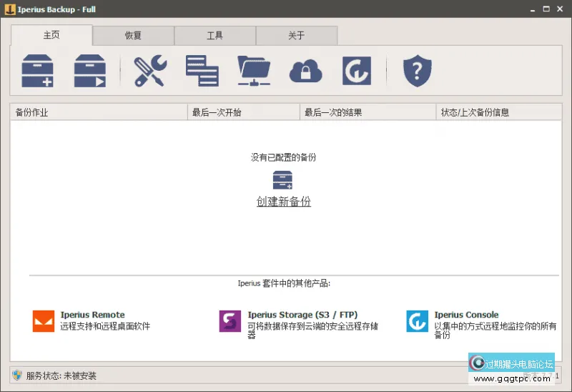Open the network folder toolbar icon
This screenshot has height=392, width=572.
tap(254, 71)
